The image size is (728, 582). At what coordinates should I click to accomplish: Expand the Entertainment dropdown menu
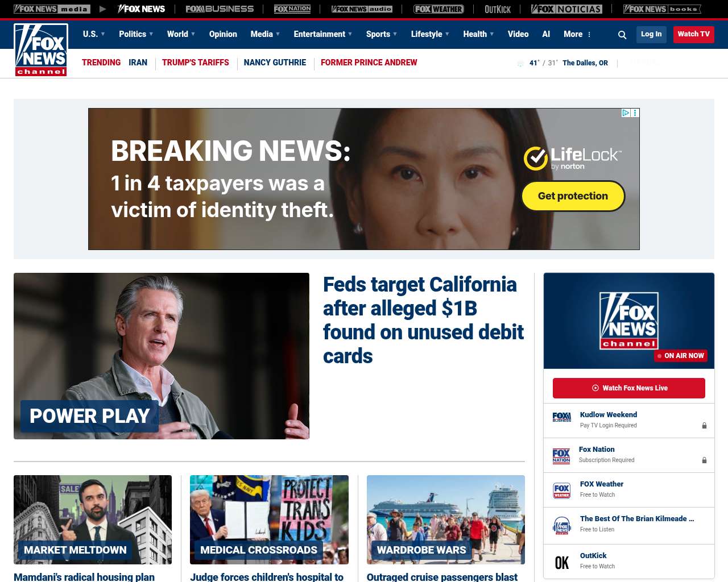pos(323,34)
